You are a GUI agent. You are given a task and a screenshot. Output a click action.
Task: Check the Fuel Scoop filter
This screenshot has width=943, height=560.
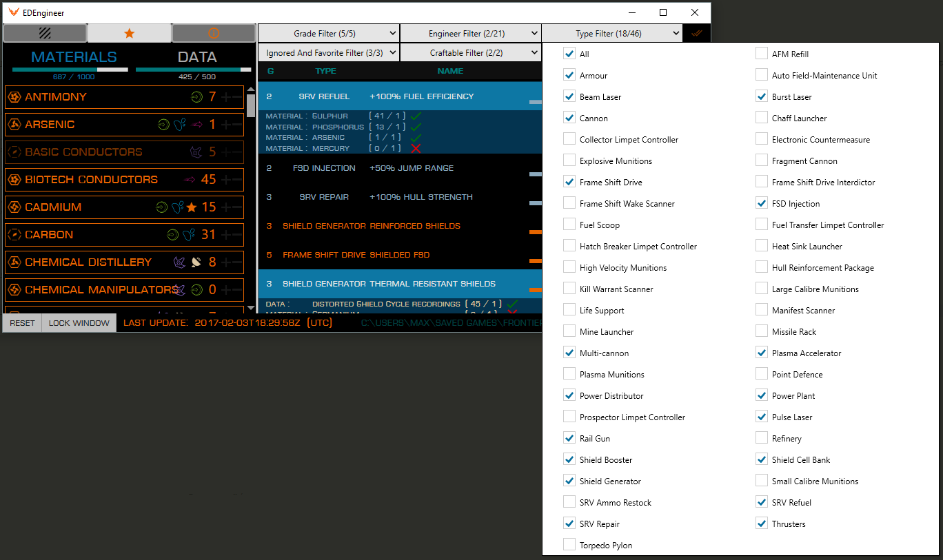pyautogui.click(x=569, y=225)
